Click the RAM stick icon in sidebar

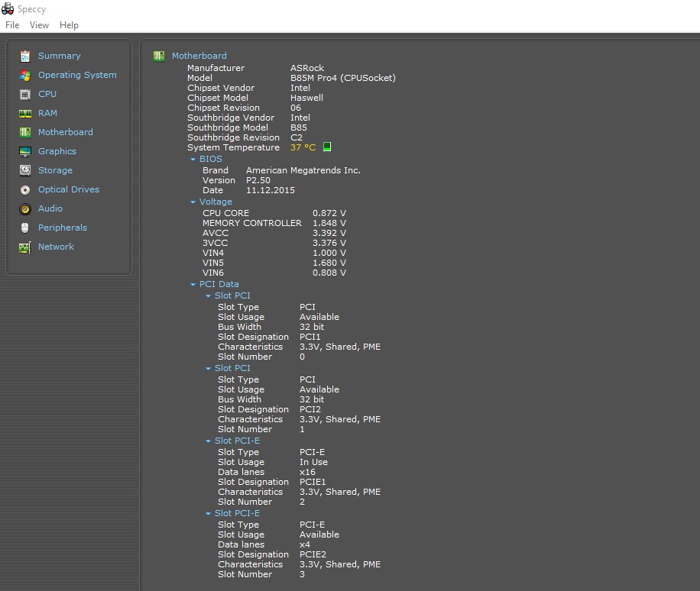[x=25, y=114]
